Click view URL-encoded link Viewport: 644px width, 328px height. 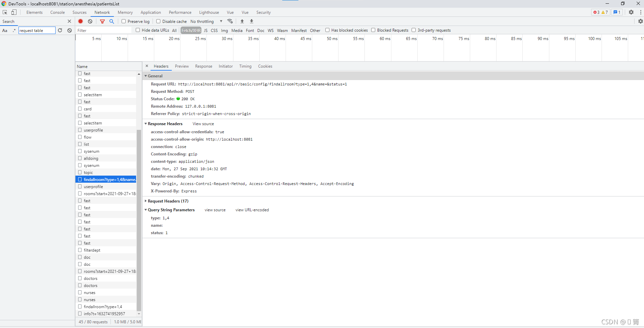click(252, 210)
